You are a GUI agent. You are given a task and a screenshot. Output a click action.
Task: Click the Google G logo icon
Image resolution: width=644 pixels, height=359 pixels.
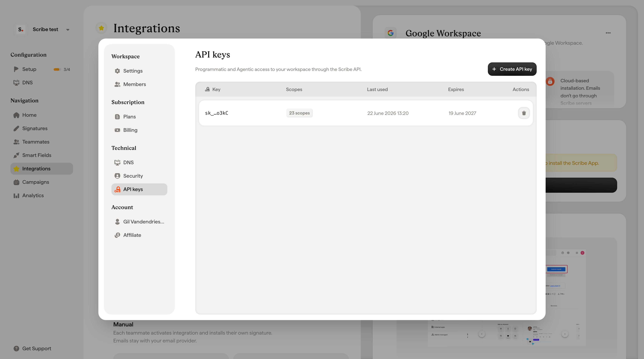[390, 33]
